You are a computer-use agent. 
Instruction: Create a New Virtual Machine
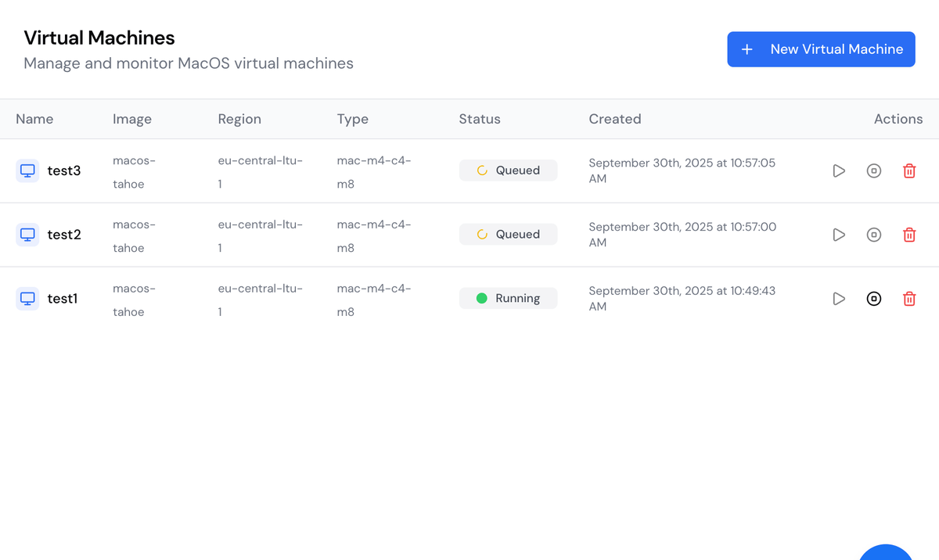pyautogui.click(x=821, y=48)
